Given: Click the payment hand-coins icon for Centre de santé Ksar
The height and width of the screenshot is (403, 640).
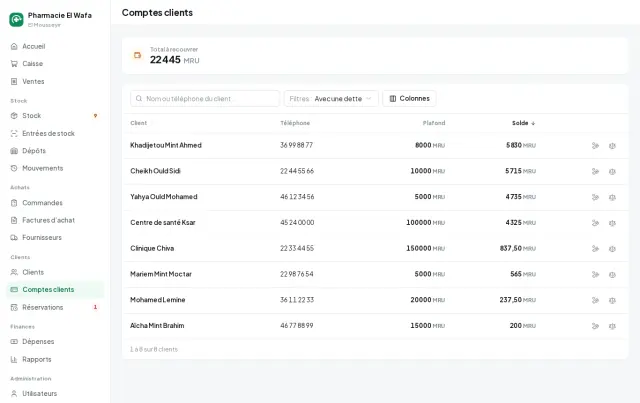Looking at the screenshot, I should 595,223.
